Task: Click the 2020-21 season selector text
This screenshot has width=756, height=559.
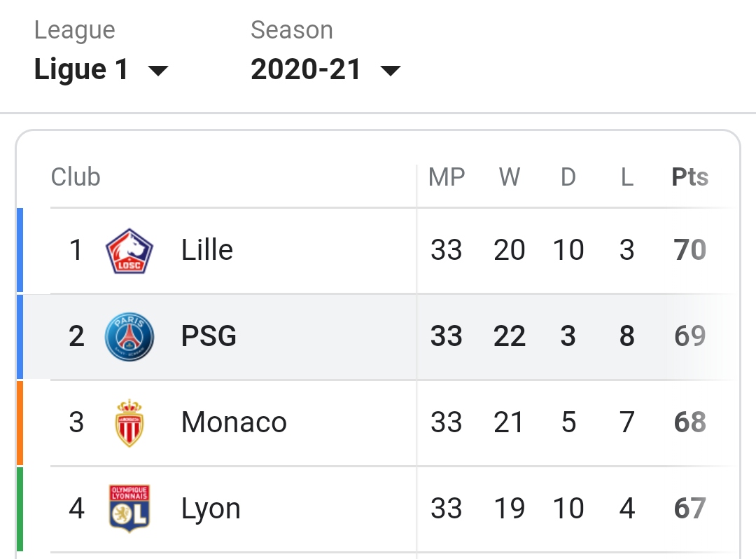Action: pos(306,70)
